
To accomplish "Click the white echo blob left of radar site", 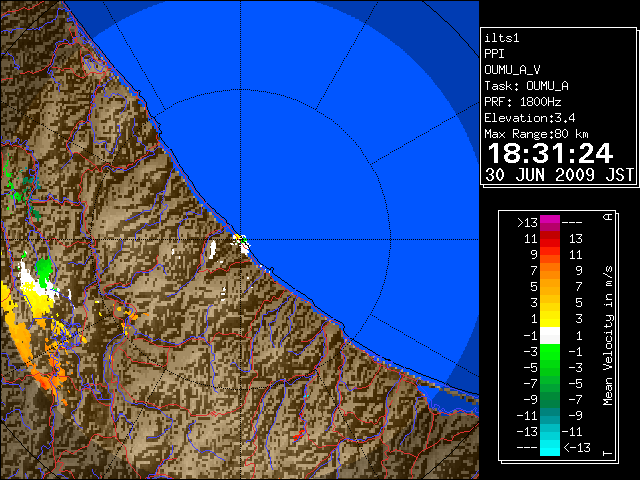I will 213,249.
